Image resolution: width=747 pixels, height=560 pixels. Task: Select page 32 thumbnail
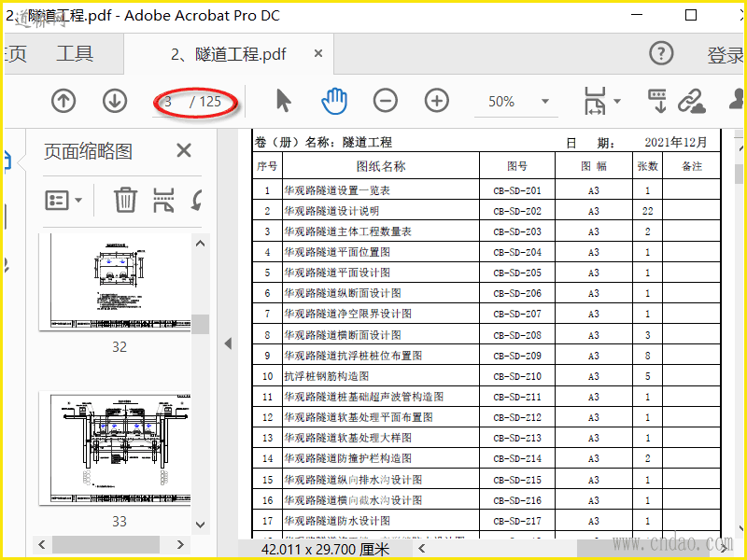point(116,282)
